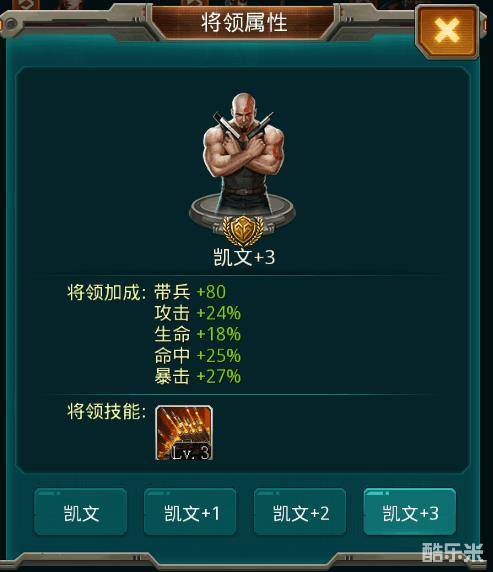
Task: Switch to the 凯文+1 tab
Action: coord(190,512)
